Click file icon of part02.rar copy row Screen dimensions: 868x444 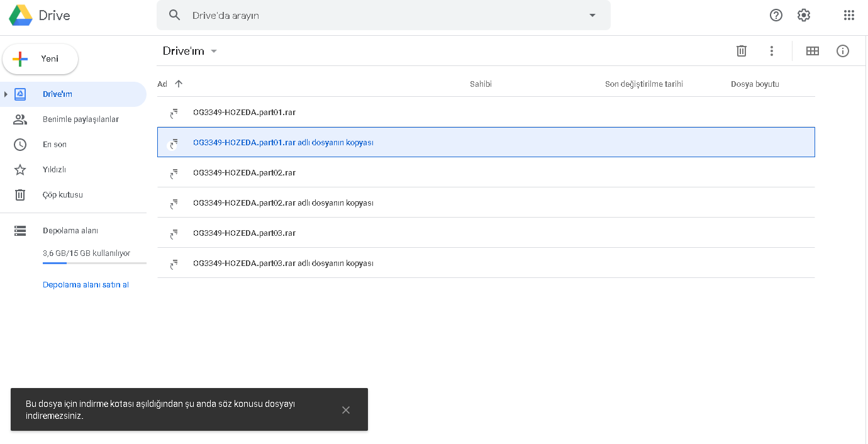[174, 204]
